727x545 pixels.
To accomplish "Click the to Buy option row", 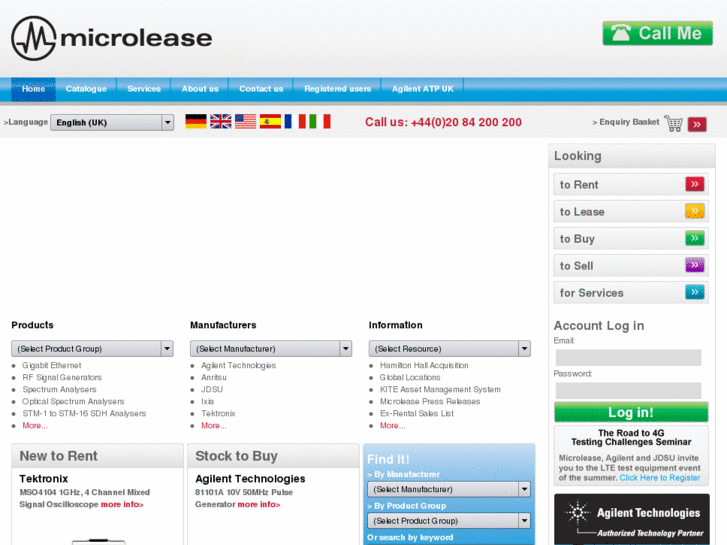I will [x=631, y=238].
